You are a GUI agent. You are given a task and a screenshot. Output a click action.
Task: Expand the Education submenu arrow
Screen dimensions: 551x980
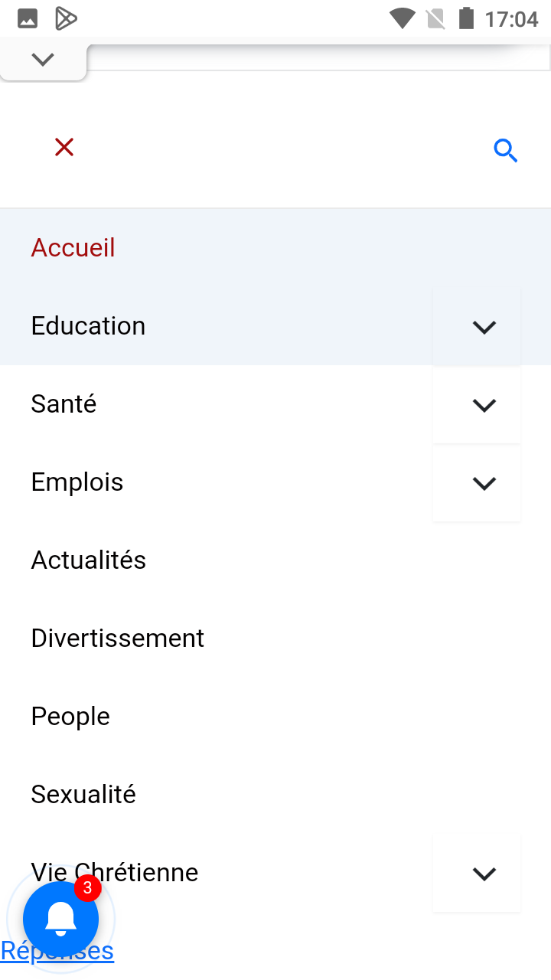484,327
